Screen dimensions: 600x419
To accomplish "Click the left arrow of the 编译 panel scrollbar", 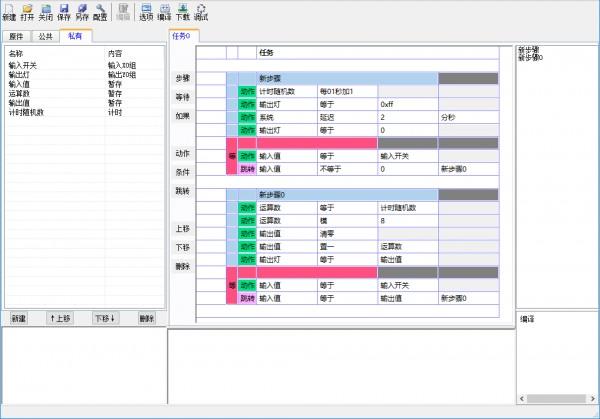I will 522,399.
